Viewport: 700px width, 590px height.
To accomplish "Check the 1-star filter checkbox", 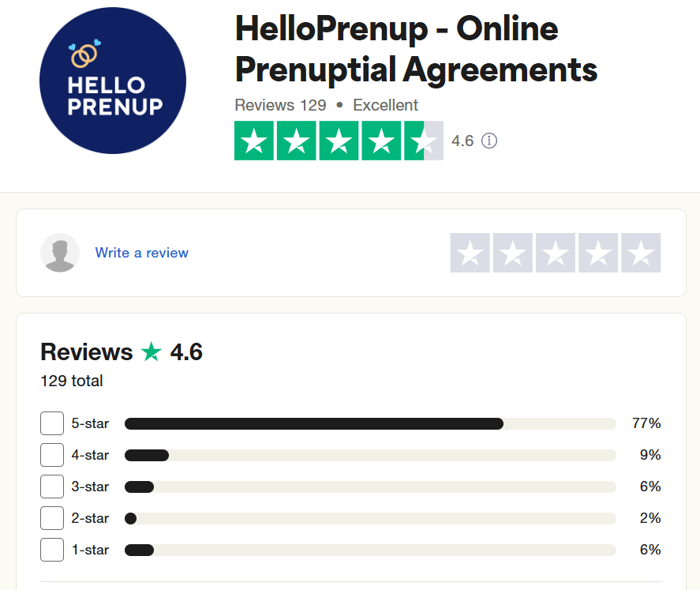I will coord(52,550).
